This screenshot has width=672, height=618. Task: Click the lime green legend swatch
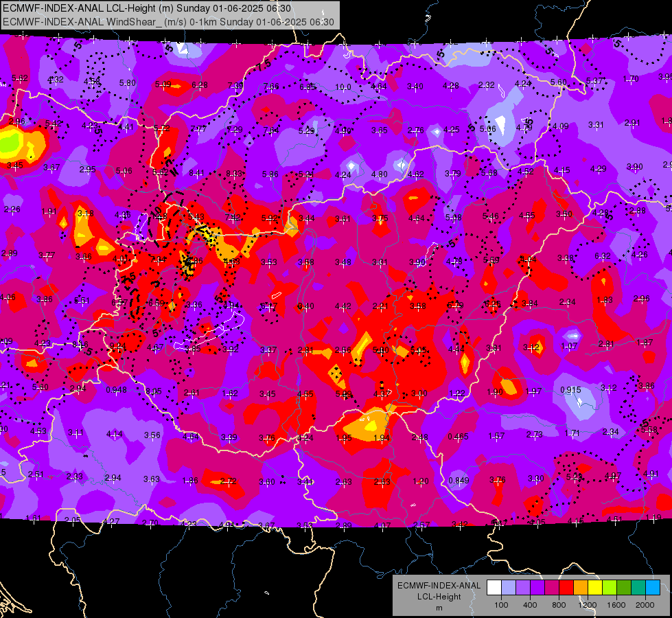610,587
